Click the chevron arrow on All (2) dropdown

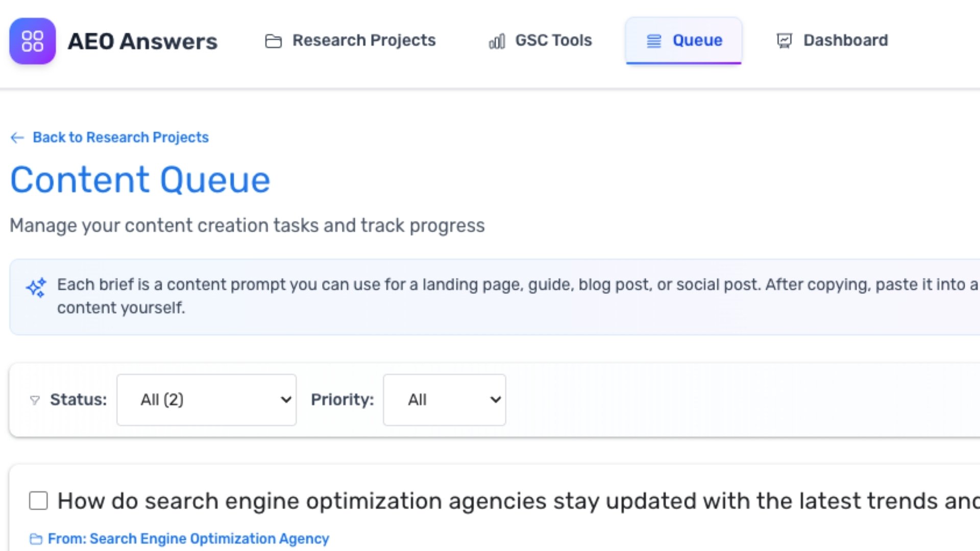point(286,400)
